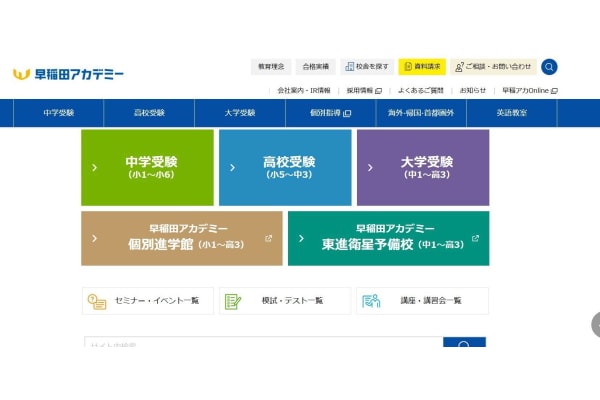This screenshot has width=600, height=400.
Task: Click the 早稲田アカデミー logo
Action: point(68,74)
